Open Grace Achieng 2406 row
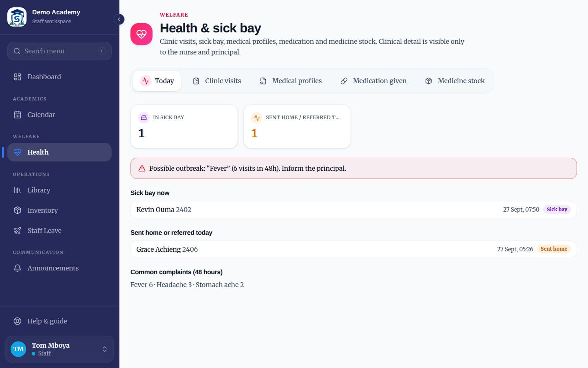 354,250
